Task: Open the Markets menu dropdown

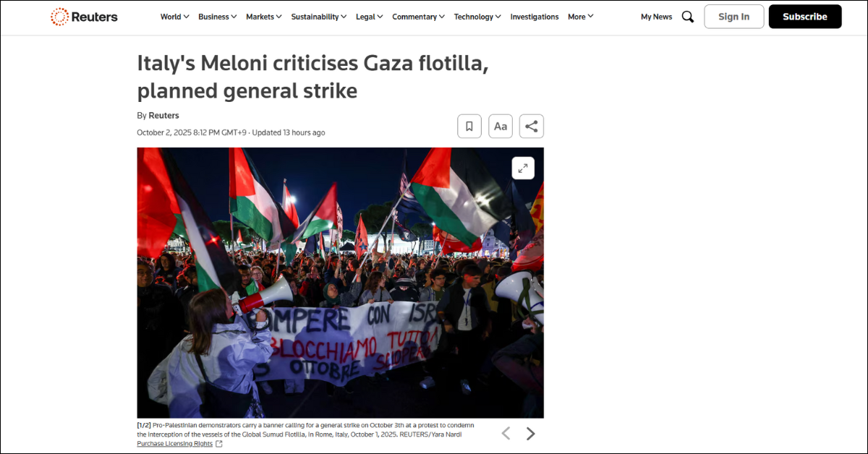Action: (x=264, y=17)
